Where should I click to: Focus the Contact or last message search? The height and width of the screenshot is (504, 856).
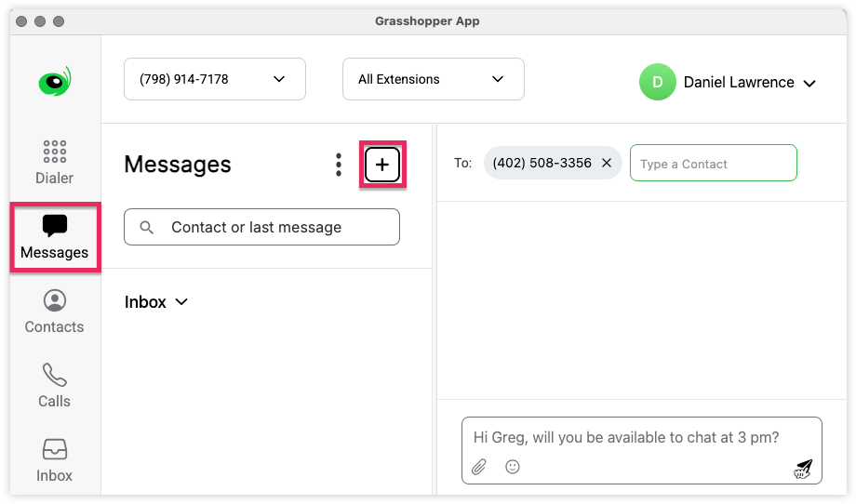click(262, 227)
